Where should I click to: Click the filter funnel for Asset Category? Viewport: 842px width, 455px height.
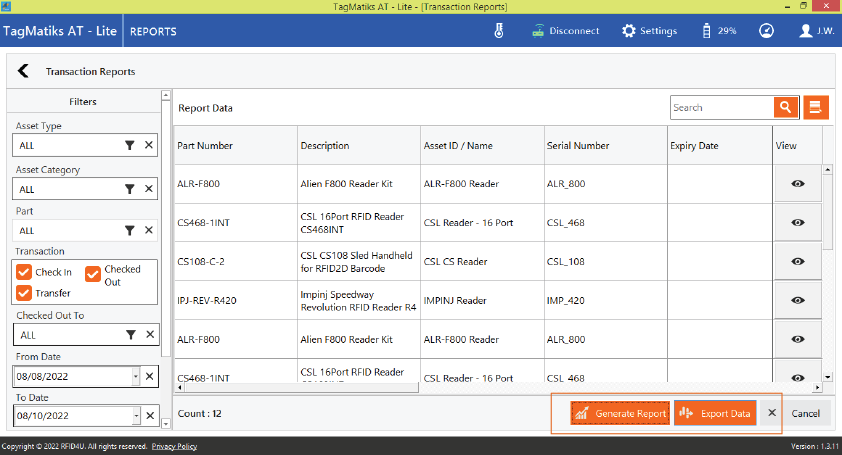coord(129,189)
